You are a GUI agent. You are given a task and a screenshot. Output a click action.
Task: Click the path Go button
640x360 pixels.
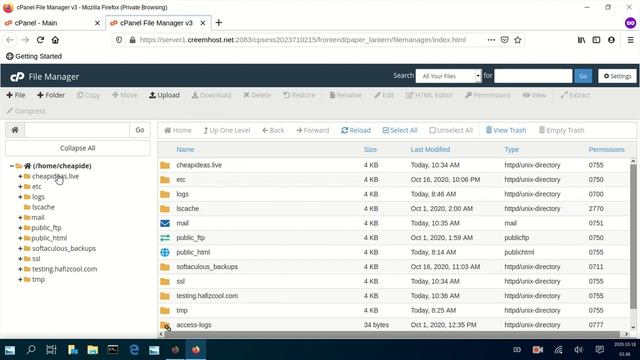140,130
